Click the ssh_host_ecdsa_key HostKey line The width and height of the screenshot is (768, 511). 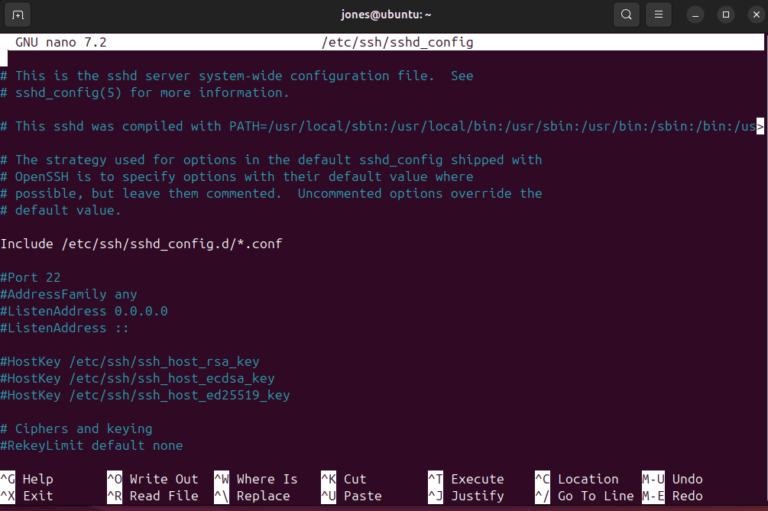click(138, 378)
